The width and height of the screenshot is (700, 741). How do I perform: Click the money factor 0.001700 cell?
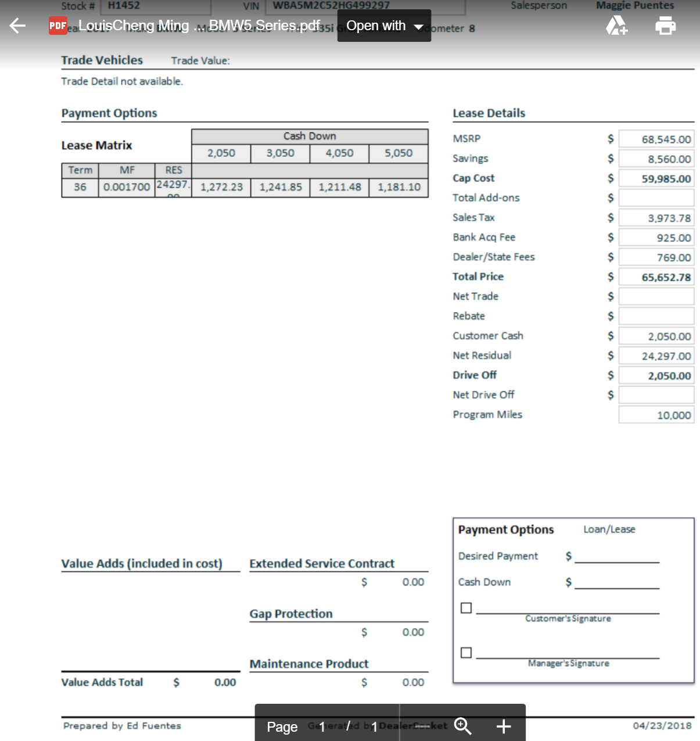127,187
